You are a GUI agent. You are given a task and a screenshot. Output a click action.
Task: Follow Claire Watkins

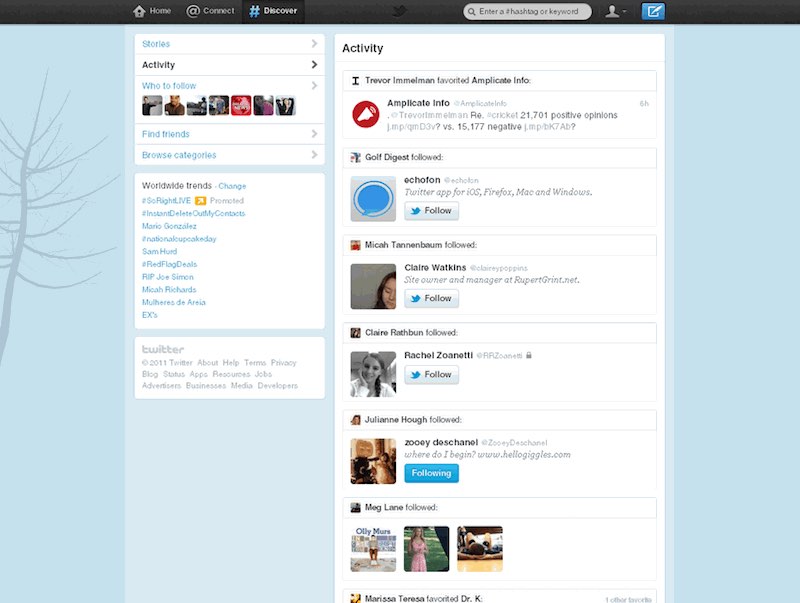point(432,298)
